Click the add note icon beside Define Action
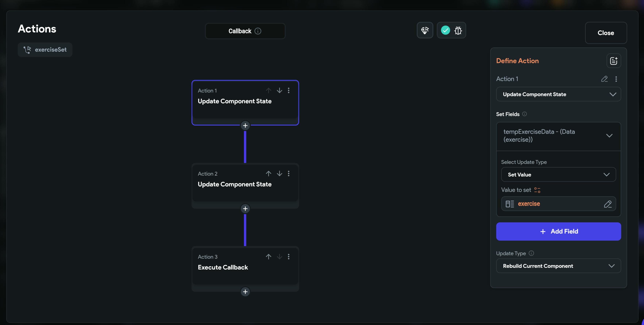This screenshot has height=325, width=644. (x=614, y=61)
